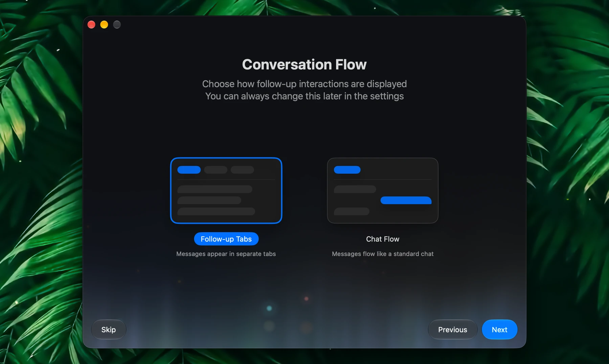Click the Skip button
Image resolution: width=609 pixels, height=364 pixels.
click(x=109, y=330)
